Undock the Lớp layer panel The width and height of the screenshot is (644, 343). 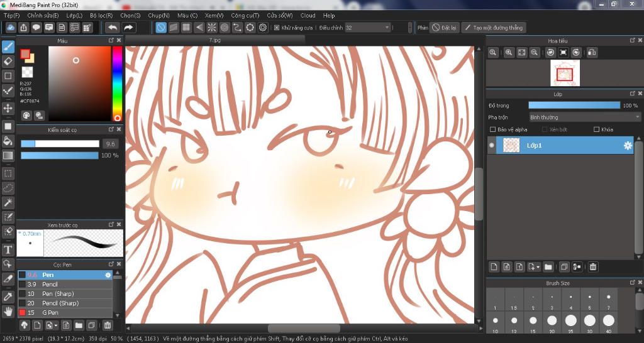click(633, 94)
